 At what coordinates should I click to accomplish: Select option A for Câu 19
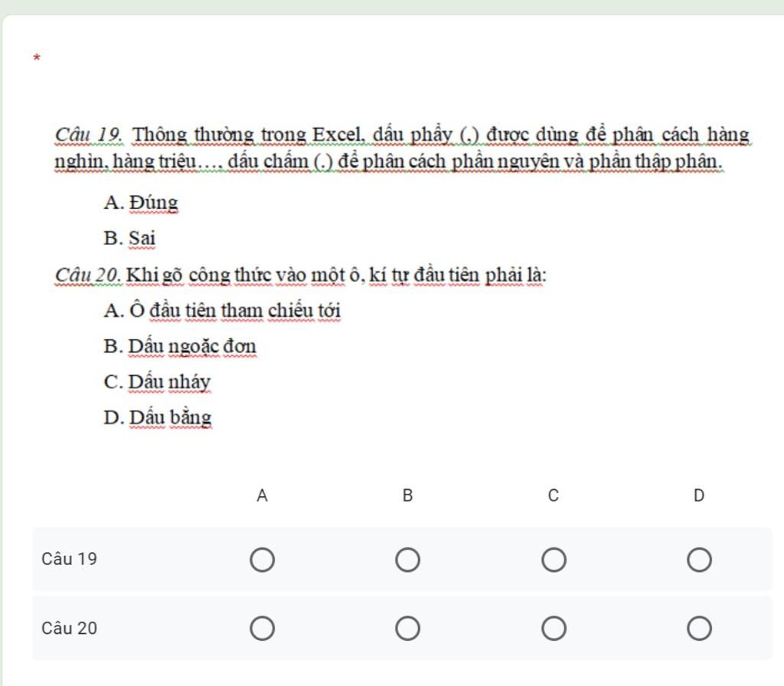[262, 560]
